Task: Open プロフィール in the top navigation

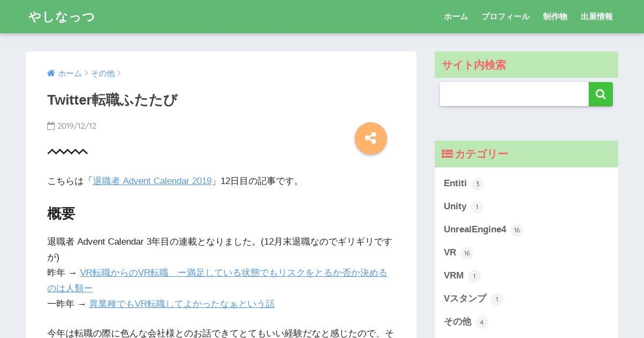Action: click(x=506, y=17)
